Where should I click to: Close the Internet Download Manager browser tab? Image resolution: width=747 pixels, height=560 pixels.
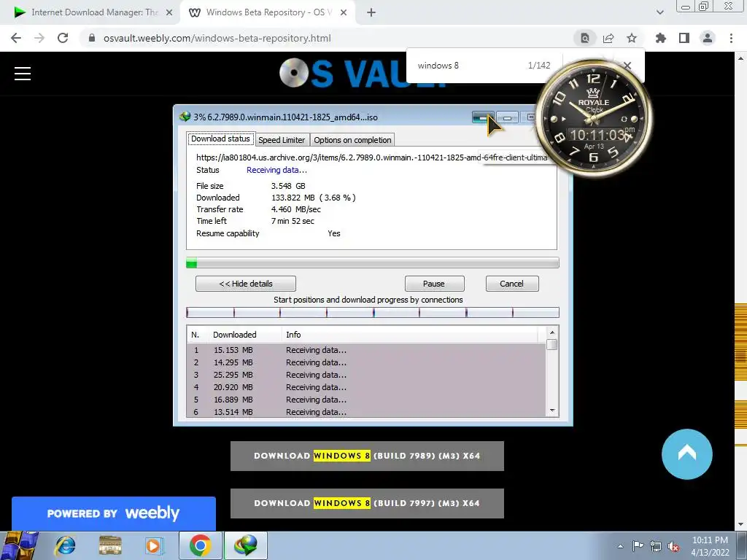click(169, 13)
